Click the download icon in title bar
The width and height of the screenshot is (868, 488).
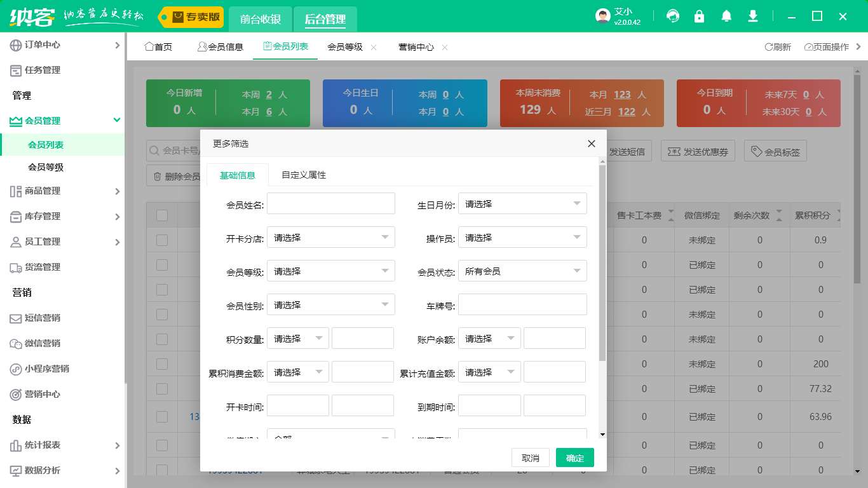[x=753, y=17]
